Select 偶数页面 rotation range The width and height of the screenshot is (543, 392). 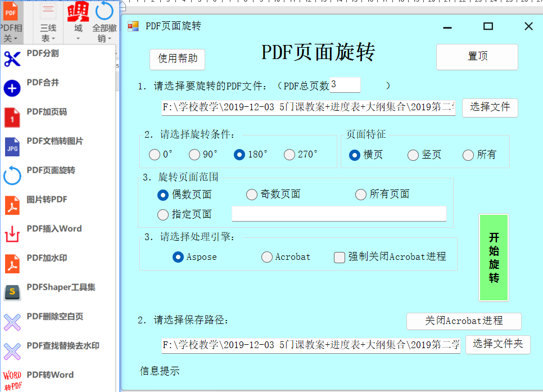184,195
